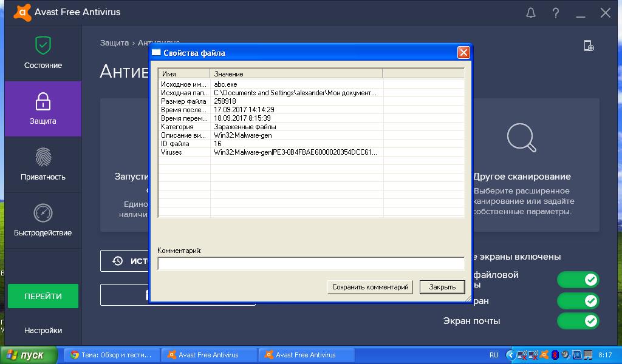Click the dialog resize grip corner
Screen dimensions: 622x364
coord(468,299)
